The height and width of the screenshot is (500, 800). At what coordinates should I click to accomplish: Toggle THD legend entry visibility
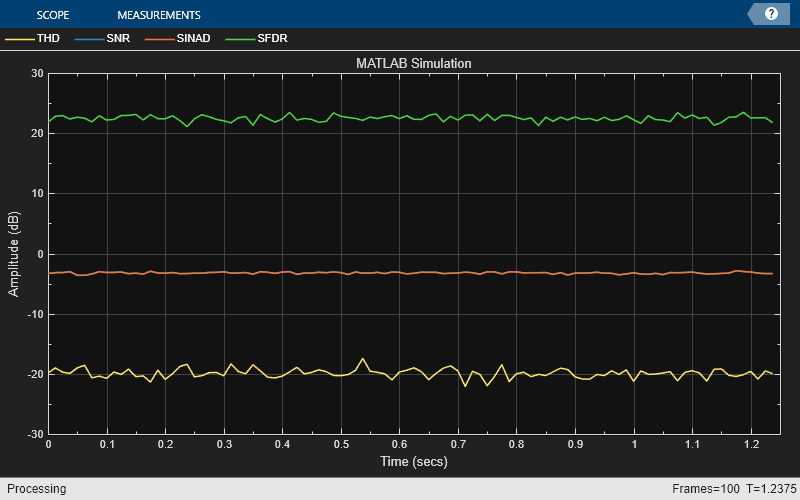(x=32, y=38)
